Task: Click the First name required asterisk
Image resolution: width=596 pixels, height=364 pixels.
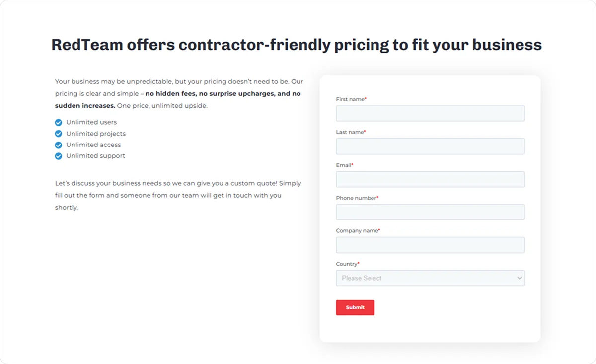Action: point(365,97)
